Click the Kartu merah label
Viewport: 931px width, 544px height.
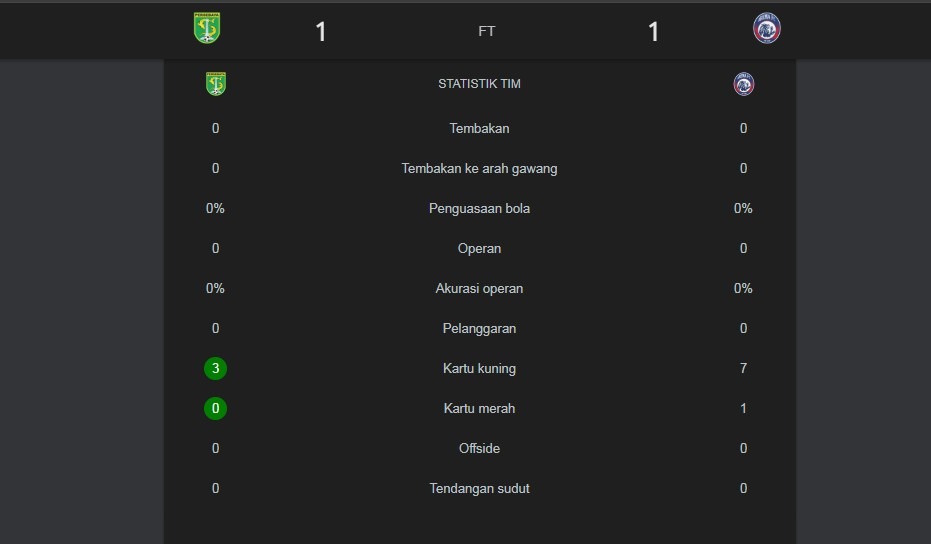479,408
